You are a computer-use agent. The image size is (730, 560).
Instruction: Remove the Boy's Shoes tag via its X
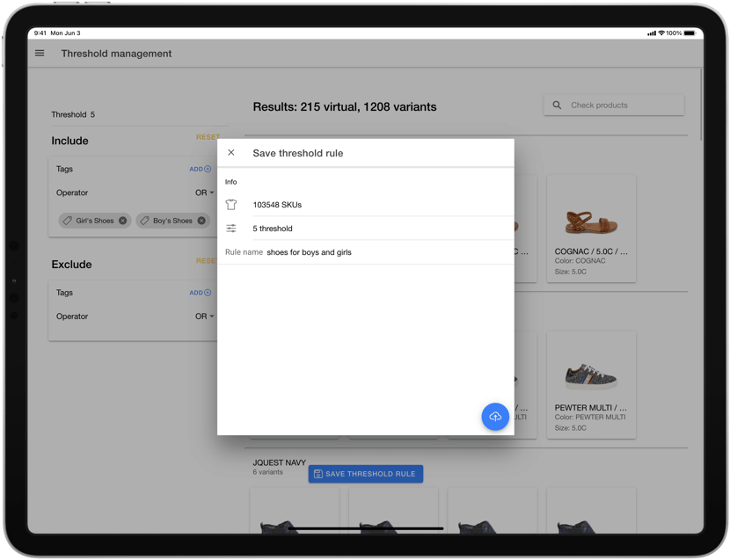pyautogui.click(x=201, y=221)
